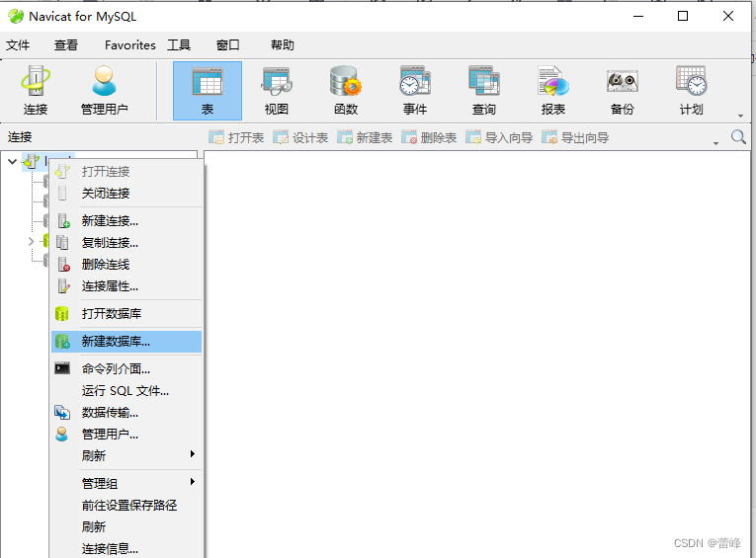Choose 新建连接... in the context menu

126,220
